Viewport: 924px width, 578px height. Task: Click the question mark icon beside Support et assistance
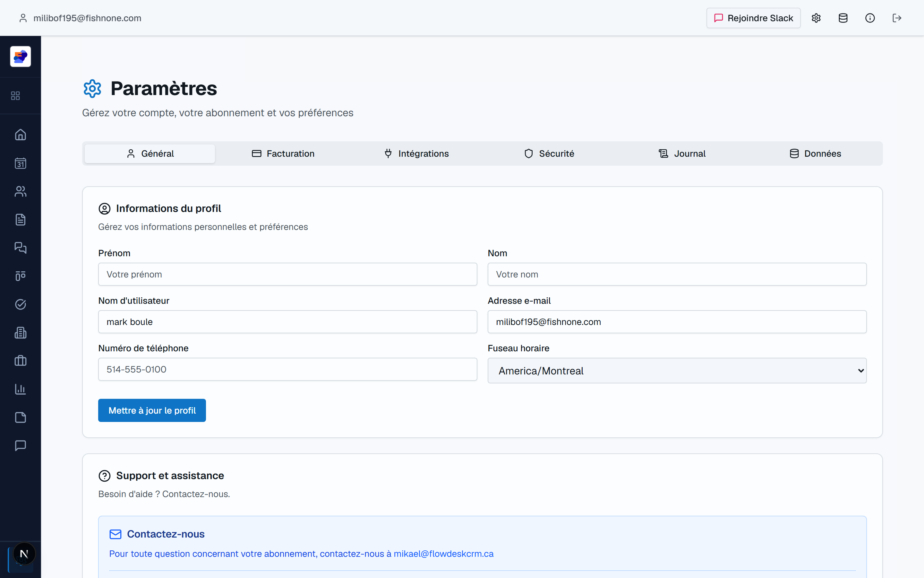coord(105,476)
